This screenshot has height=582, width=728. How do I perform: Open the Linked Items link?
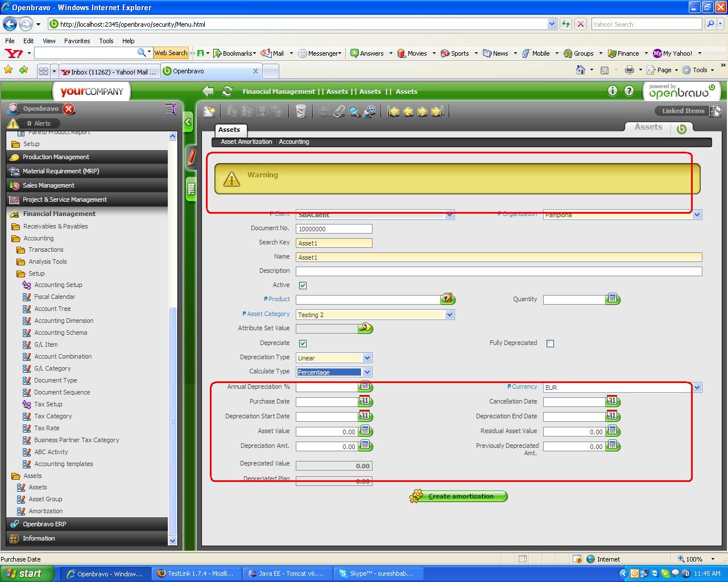[x=683, y=111]
